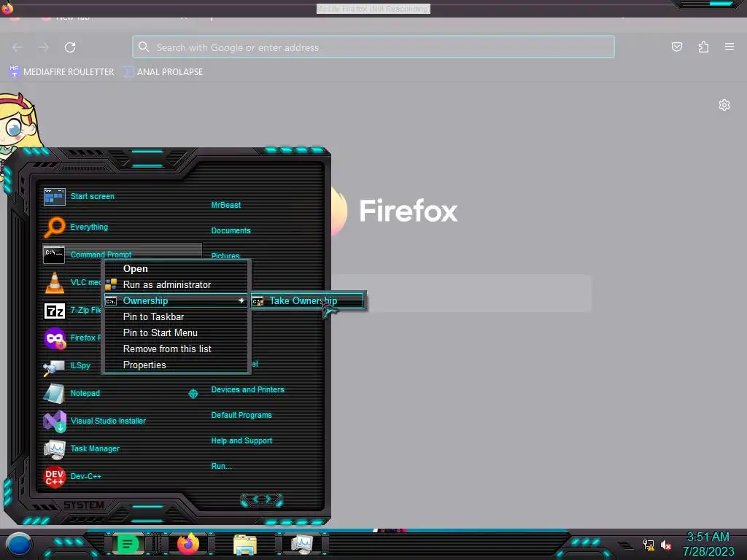The width and height of the screenshot is (747, 560).
Task: Click the Everything label
Action: [x=89, y=227]
